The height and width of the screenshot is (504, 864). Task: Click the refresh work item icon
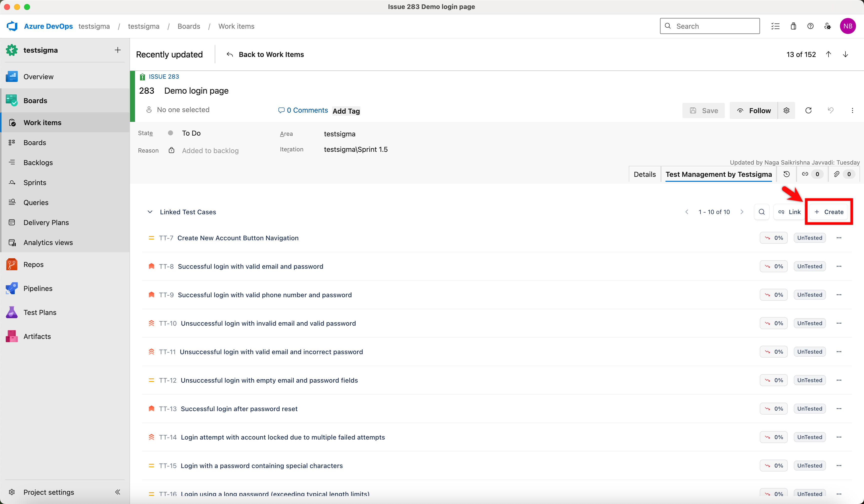[x=808, y=110]
